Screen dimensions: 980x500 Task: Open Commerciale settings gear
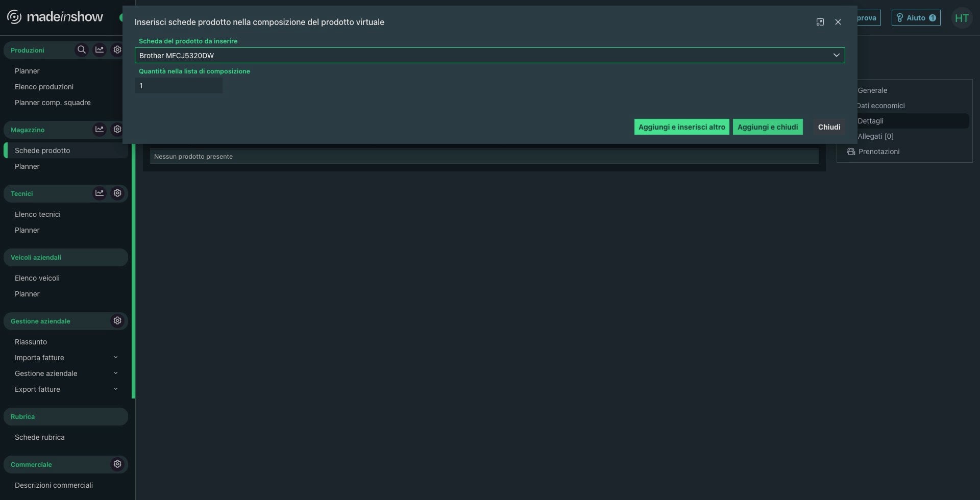coord(117,464)
